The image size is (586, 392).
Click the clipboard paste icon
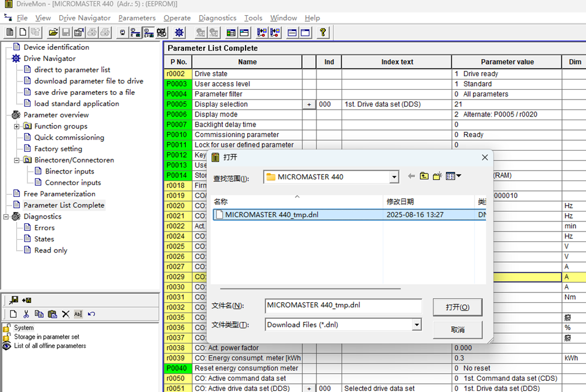(52, 314)
